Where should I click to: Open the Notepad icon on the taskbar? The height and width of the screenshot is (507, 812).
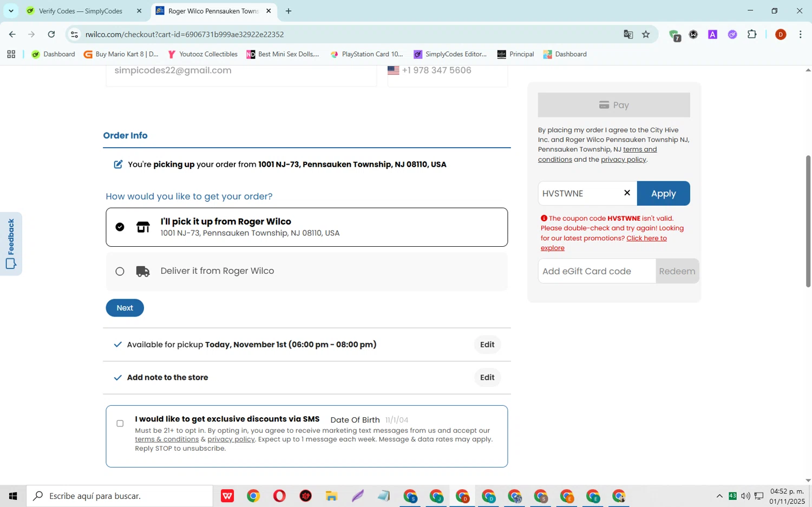tap(384, 496)
